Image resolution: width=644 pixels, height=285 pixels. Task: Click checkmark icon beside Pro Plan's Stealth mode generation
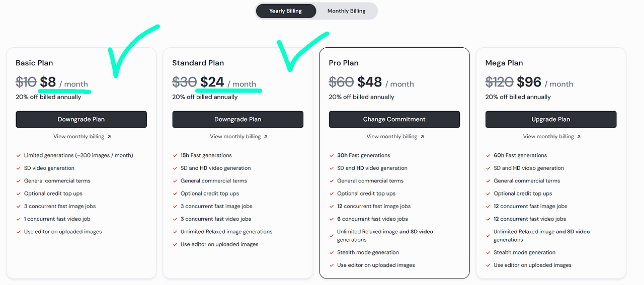point(332,253)
